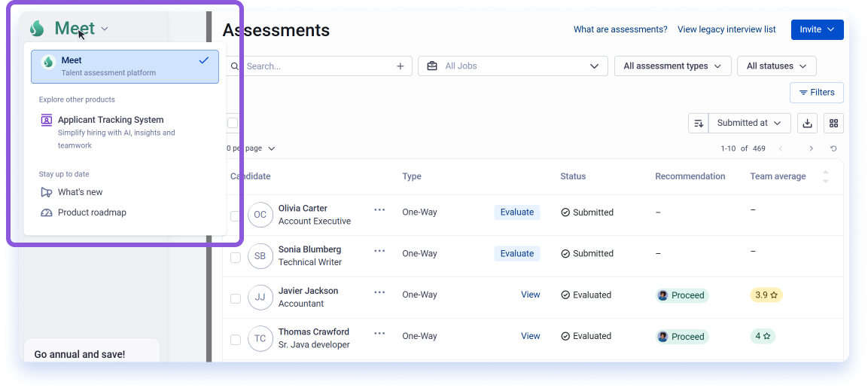
Task: Click the search magnifier icon
Action: [x=234, y=66]
